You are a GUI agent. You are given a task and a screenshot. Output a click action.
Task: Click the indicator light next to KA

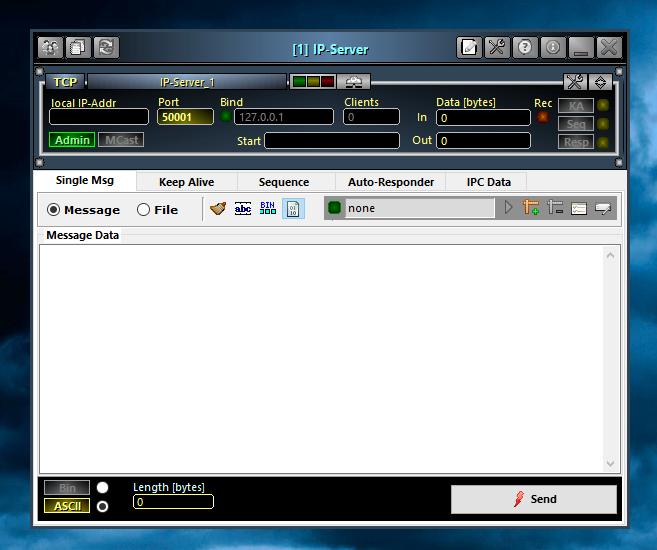603,105
